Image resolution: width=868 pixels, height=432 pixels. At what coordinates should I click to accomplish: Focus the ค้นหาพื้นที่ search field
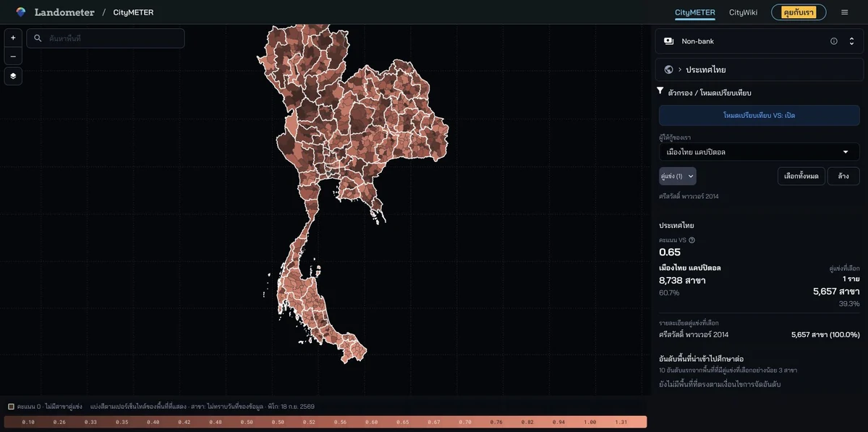click(106, 38)
